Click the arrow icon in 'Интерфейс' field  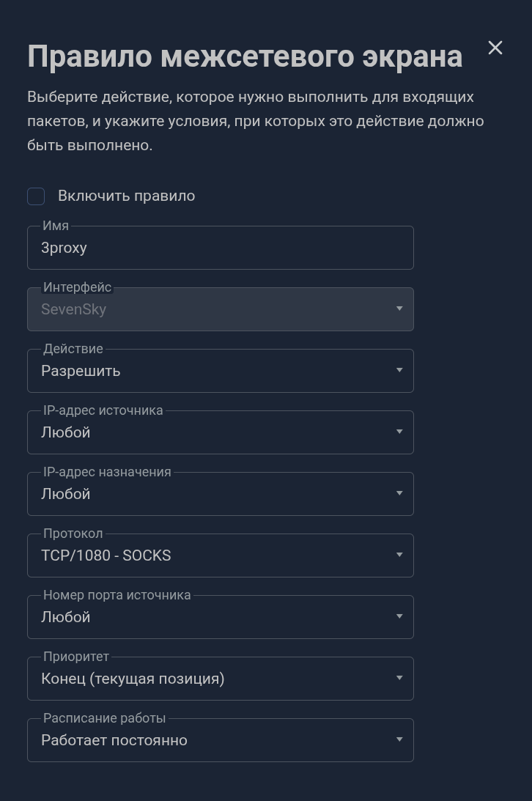399,309
